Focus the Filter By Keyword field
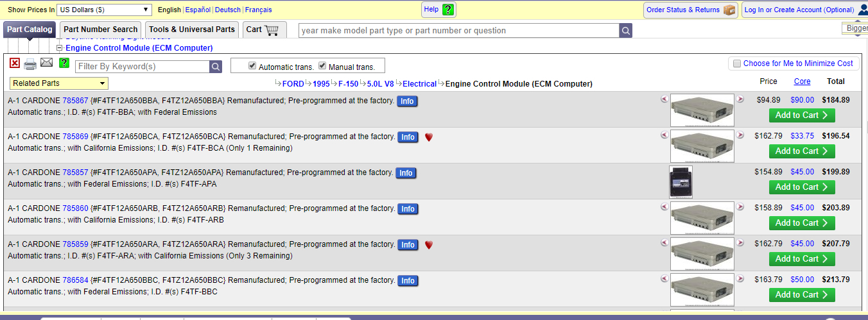Screen dimensions: 868x320 [143, 67]
